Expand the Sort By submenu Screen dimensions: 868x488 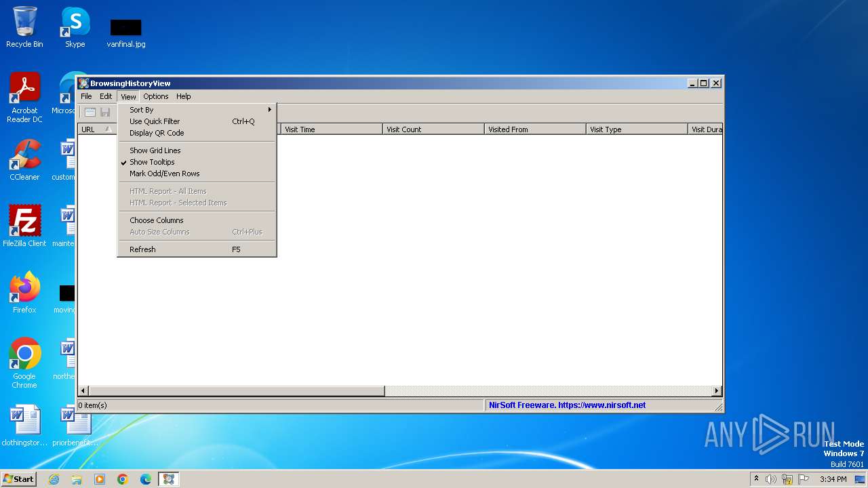tap(197, 110)
